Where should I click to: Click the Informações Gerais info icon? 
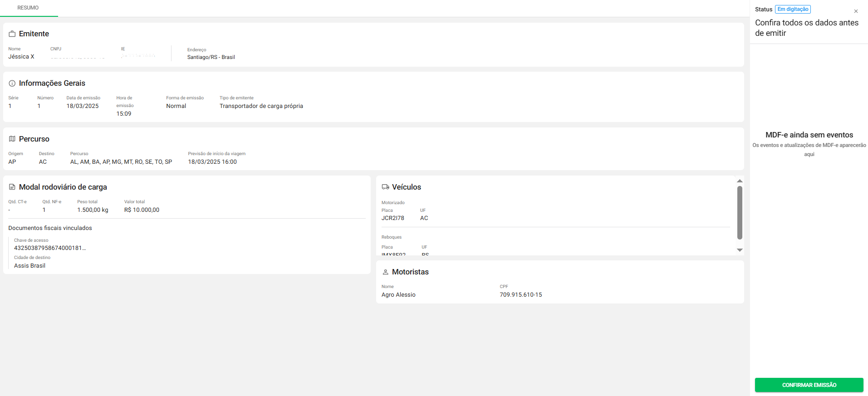(12, 83)
